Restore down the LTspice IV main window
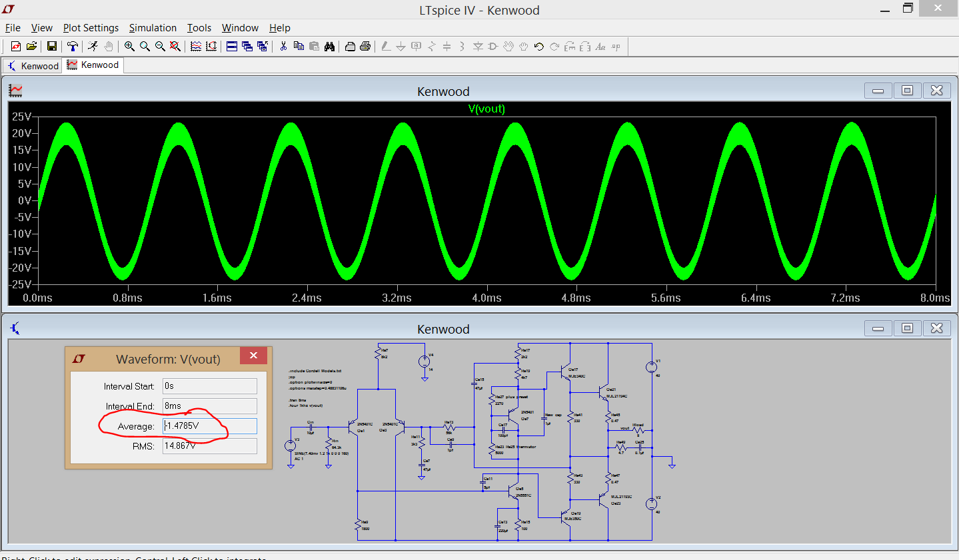959x560 pixels. (908, 8)
